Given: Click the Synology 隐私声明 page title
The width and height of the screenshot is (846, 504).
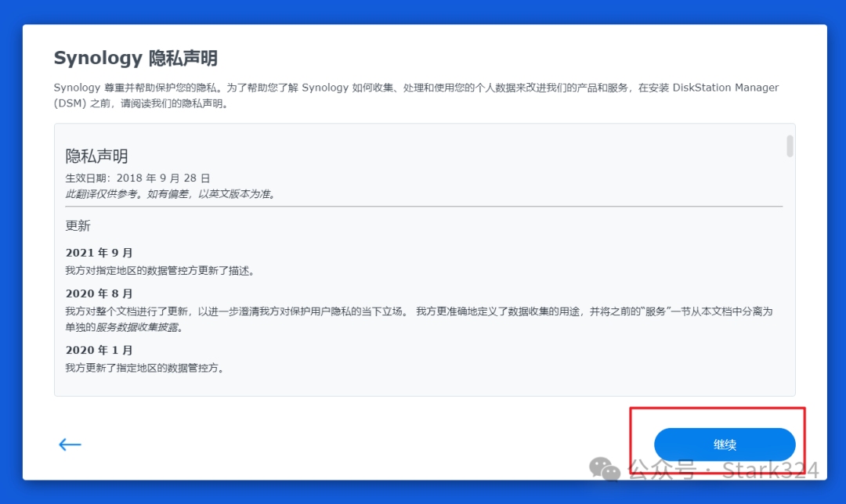Looking at the screenshot, I should click(135, 57).
